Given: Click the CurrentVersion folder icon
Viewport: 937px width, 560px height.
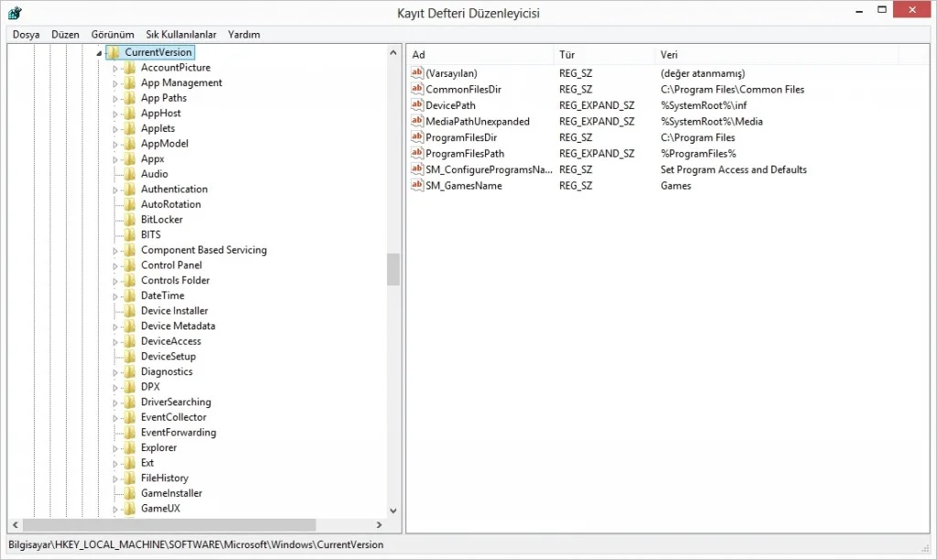Looking at the screenshot, I should pyautogui.click(x=113, y=52).
